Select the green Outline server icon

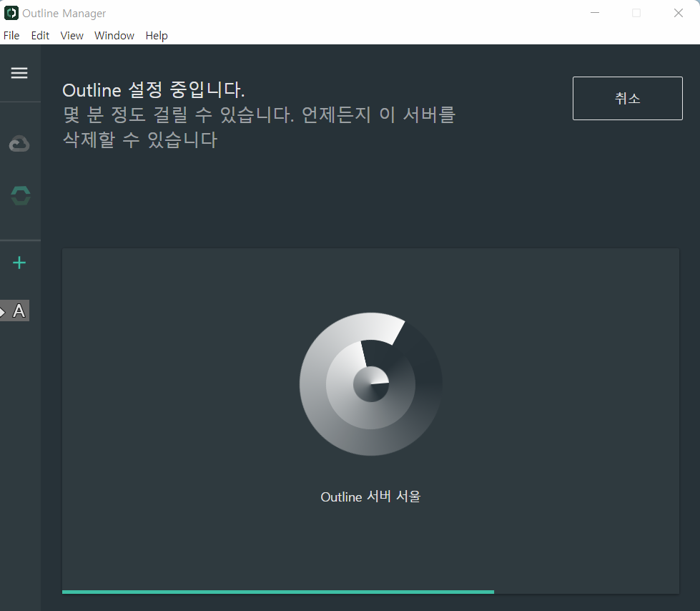[21, 195]
